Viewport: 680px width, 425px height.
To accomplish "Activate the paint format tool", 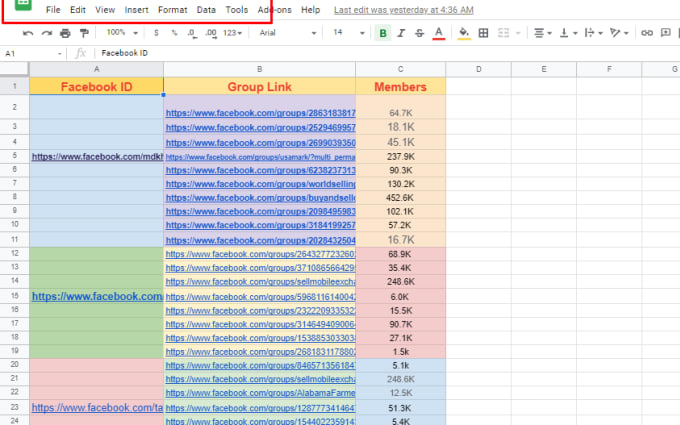I will [x=84, y=33].
